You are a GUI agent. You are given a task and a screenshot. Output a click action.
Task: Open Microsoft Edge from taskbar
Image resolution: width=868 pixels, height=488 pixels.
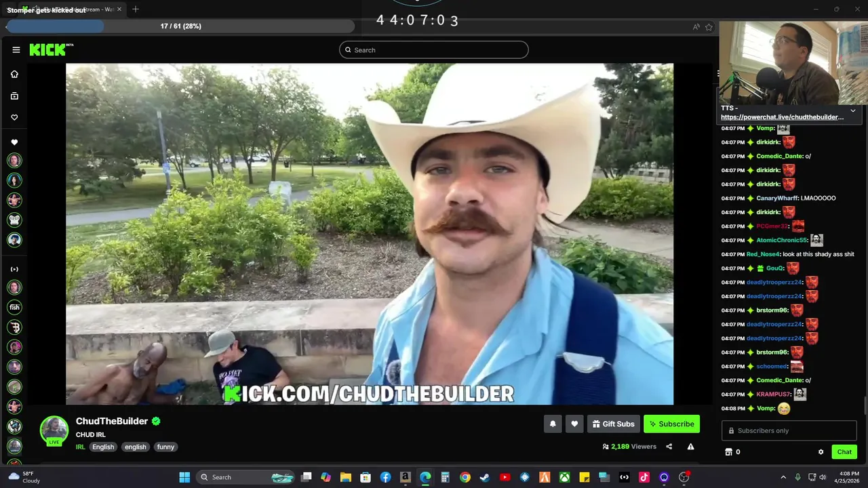click(x=425, y=477)
